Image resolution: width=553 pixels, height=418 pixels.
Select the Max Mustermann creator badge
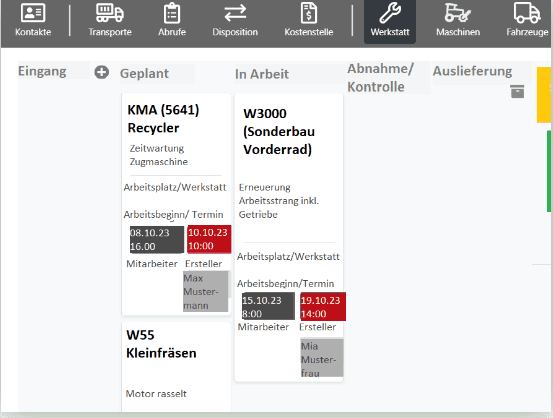click(206, 291)
